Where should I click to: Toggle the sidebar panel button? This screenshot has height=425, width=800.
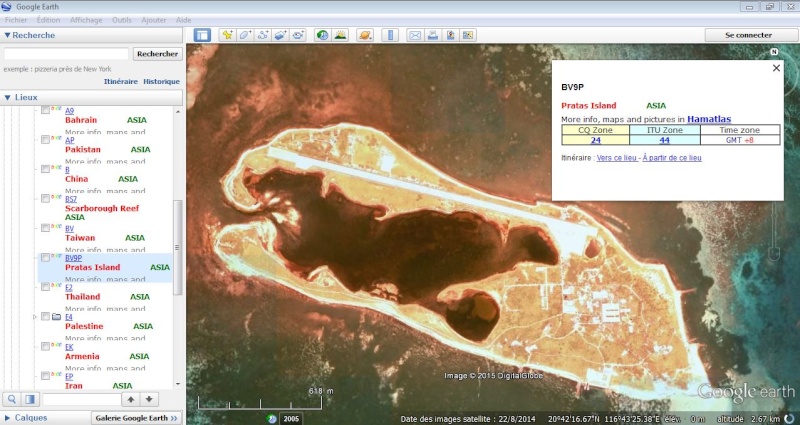coord(203,35)
